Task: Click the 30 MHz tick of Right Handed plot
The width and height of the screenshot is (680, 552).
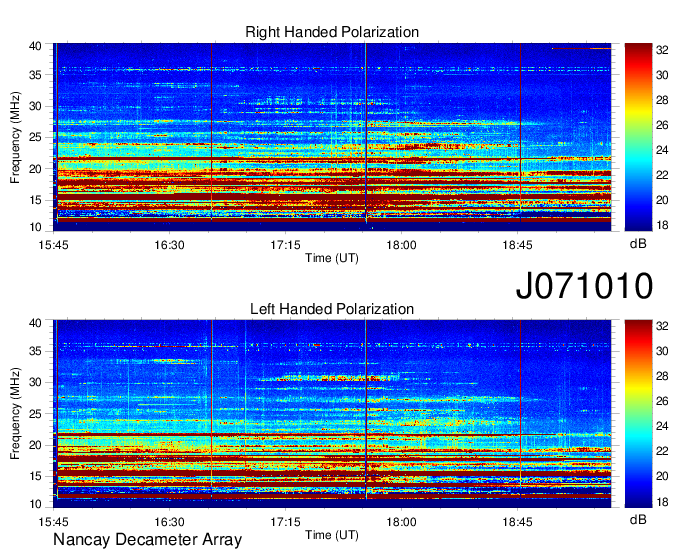Action: point(35,106)
